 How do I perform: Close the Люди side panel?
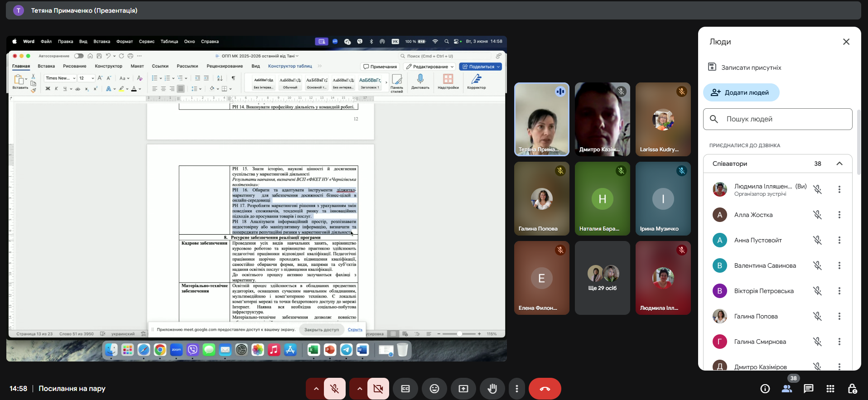[846, 42]
